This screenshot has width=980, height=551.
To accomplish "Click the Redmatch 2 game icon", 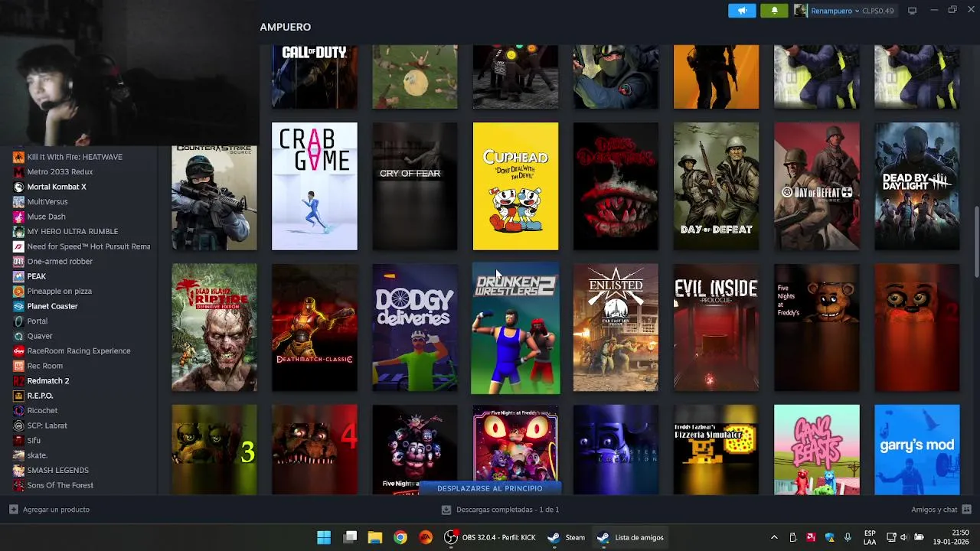I will (18, 380).
